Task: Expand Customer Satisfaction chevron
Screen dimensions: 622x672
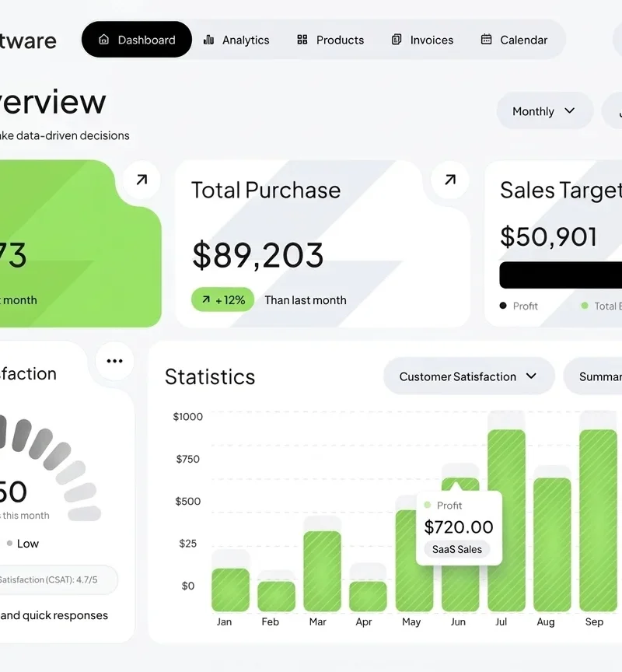Action: [531, 376]
